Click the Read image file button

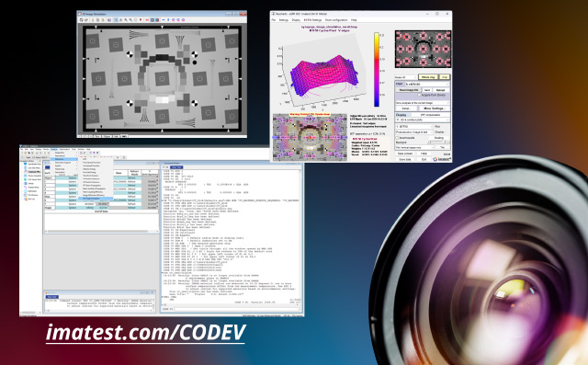click(x=408, y=90)
